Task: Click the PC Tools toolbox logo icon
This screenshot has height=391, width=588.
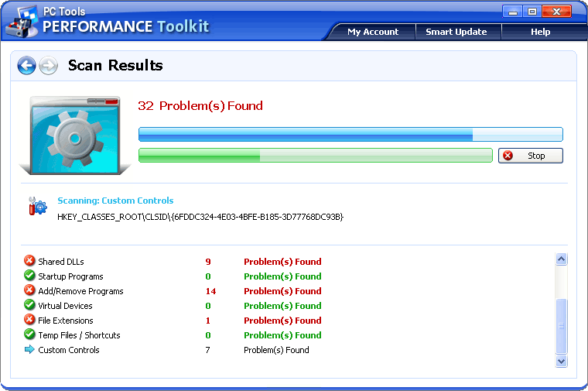Action: 23,22
